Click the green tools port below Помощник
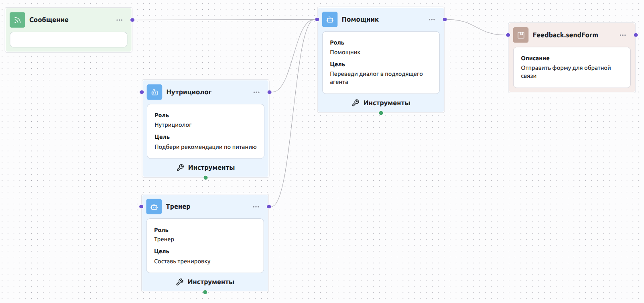The image size is (644, 303). [x=381, y=113]
